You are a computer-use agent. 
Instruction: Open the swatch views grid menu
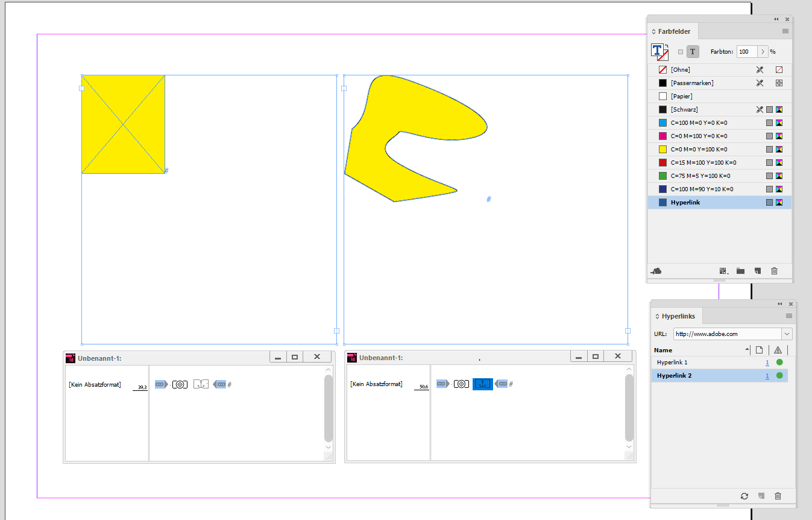click(724, 271)
